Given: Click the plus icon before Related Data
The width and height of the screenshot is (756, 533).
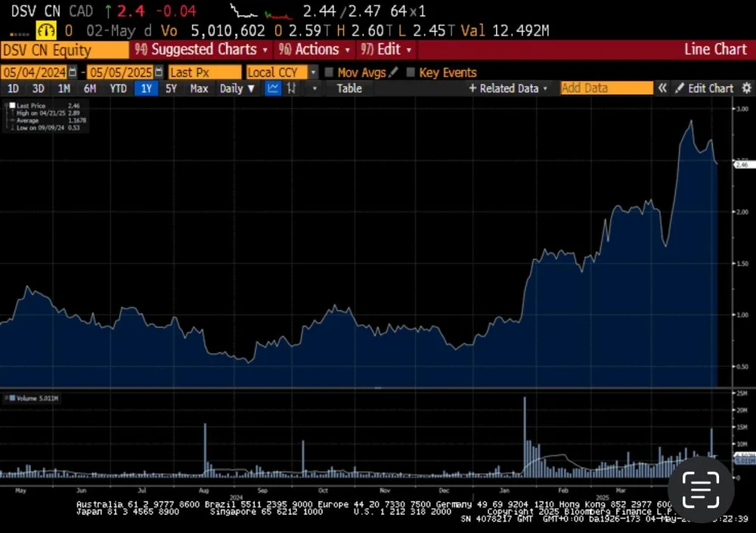Looking at the screenshot, I should coord(472,88).
